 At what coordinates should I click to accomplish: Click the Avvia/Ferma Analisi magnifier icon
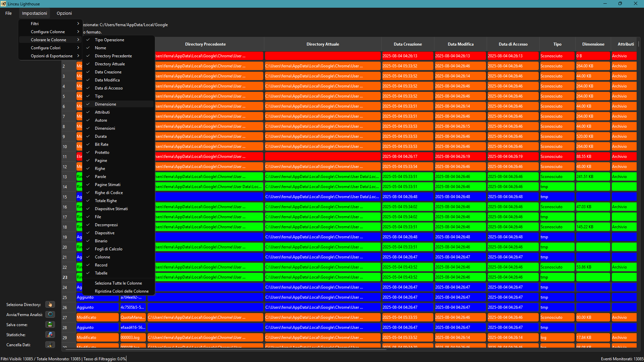(50, 314)
